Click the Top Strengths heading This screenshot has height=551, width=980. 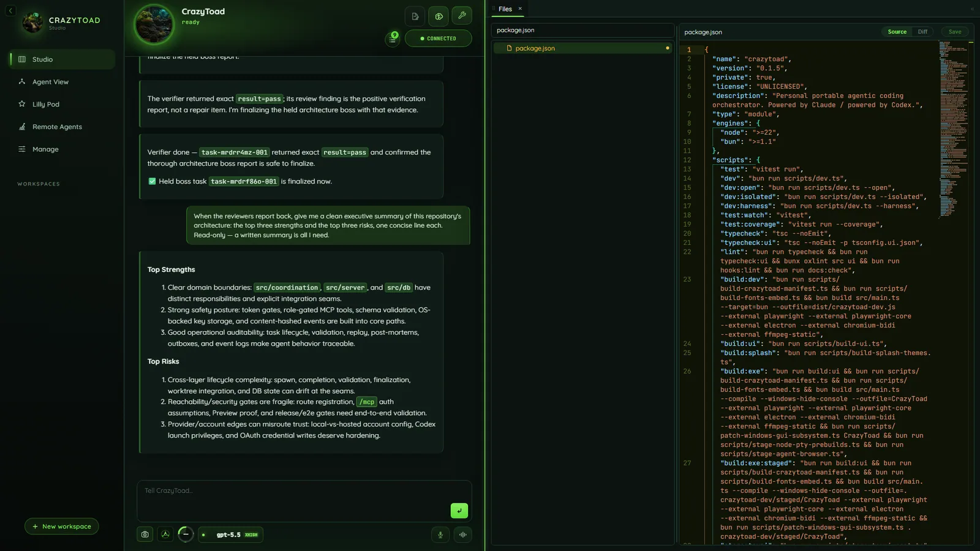(171, 269)
